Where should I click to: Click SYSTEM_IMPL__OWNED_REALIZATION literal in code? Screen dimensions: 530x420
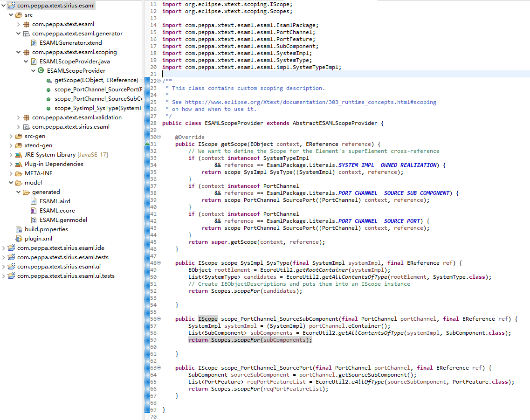[387, 165]
